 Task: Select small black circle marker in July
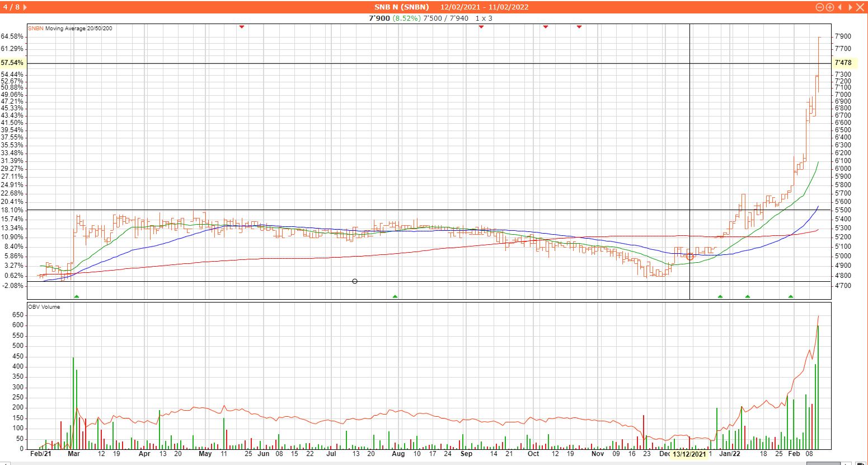click(355, 281)
